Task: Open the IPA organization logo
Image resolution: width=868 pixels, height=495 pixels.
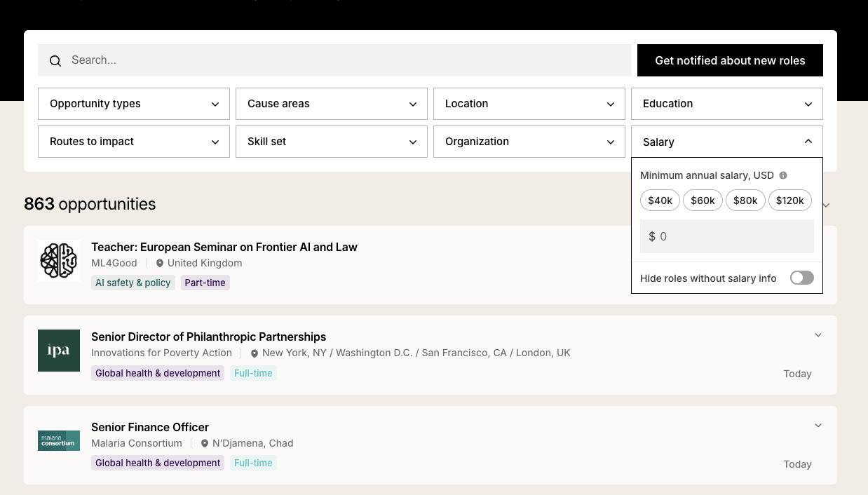Action: pyautogui.click(x=59, y=351)
